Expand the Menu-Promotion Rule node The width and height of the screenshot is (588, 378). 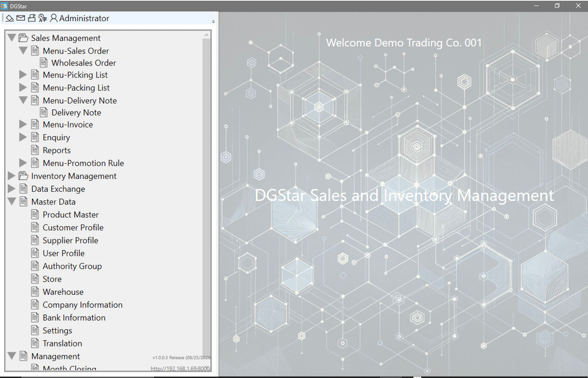(23, 163)
